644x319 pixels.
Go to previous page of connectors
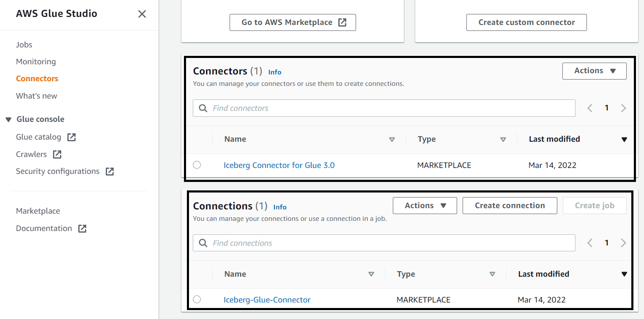(x=590, y=108)
